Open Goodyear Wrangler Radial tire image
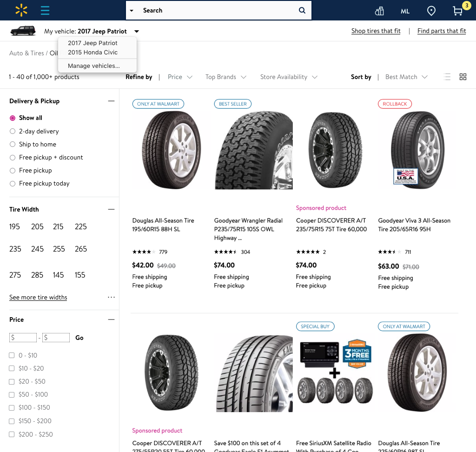 coord(254,150)
